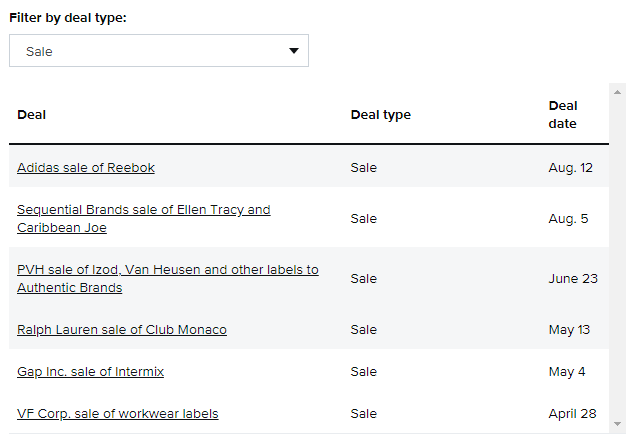The width and height of the screenshot is (626, 435).
Task: Click the Deal date column header
Action: [563, 115]
